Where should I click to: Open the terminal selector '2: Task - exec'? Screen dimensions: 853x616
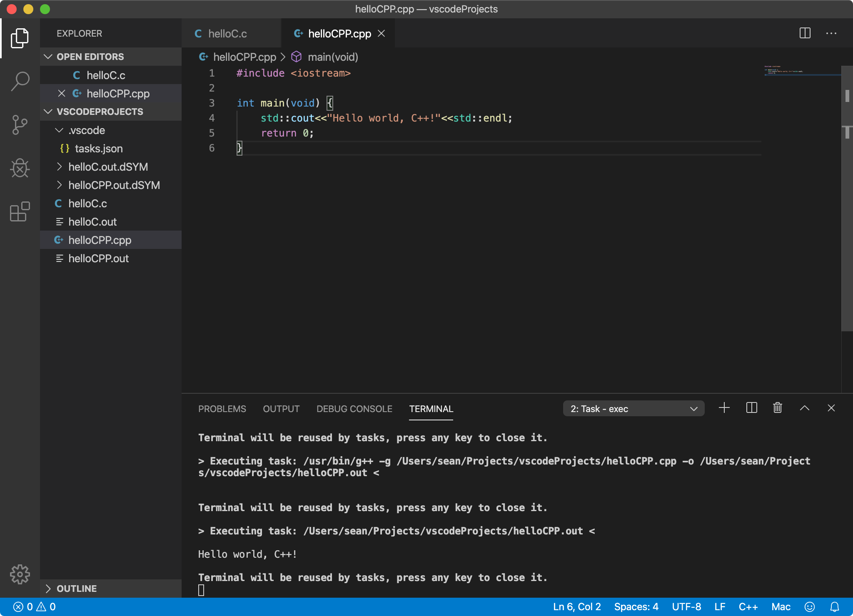point(634,409)
